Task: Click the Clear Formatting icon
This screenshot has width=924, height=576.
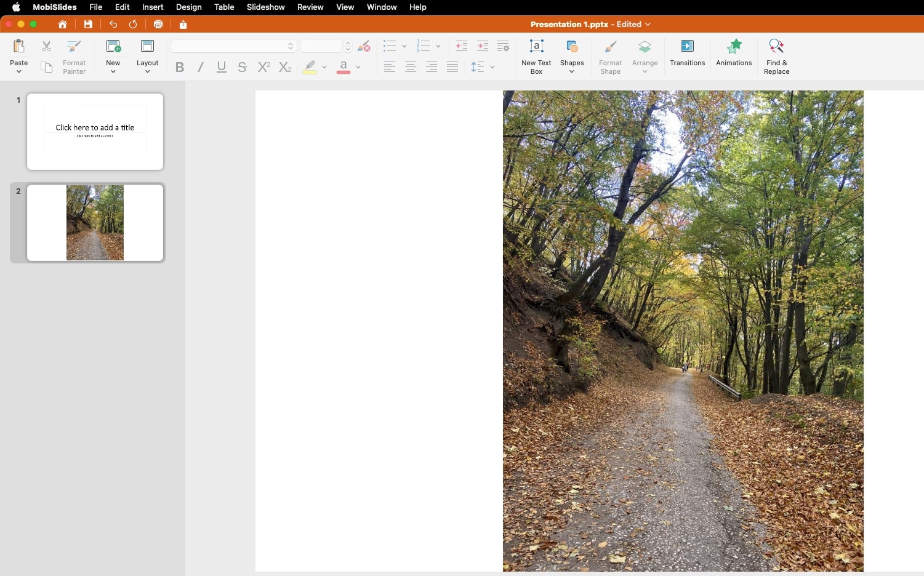Action: 363,46
